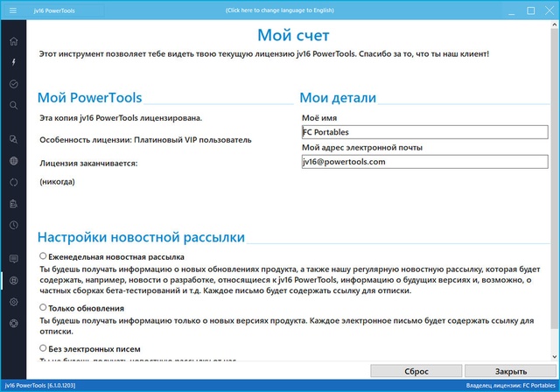Click the message box sidebar icon
This screenshot has height=392, width=560.
[13, 259]
